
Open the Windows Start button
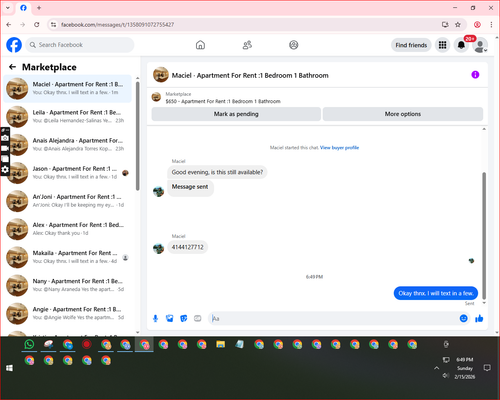[9, 368]
